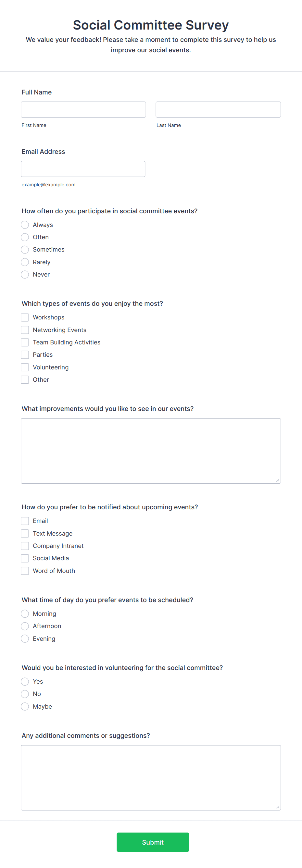Check the Other event type box
Image resolution: width=302 pixels, height=868 pixels.
25,380
